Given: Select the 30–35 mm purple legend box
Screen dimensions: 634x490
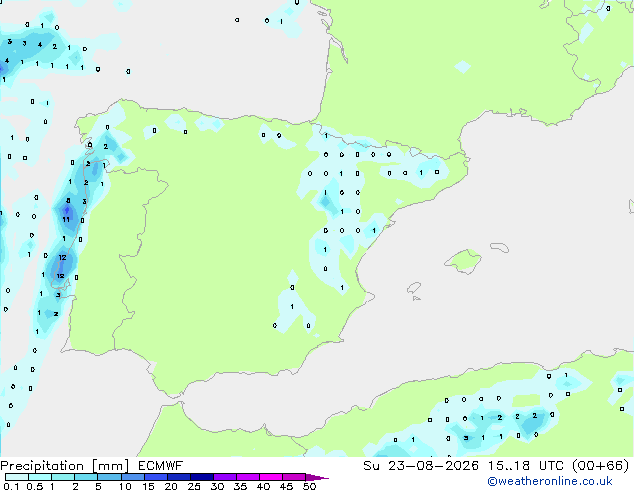Looking at the screenshot, I should tap(224, 477).
